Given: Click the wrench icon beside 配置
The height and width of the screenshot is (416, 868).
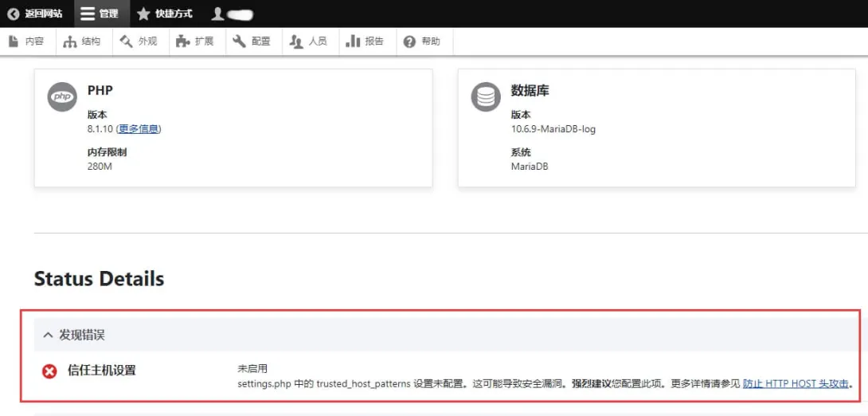Looking at the screenshot, I should [239, 41].
